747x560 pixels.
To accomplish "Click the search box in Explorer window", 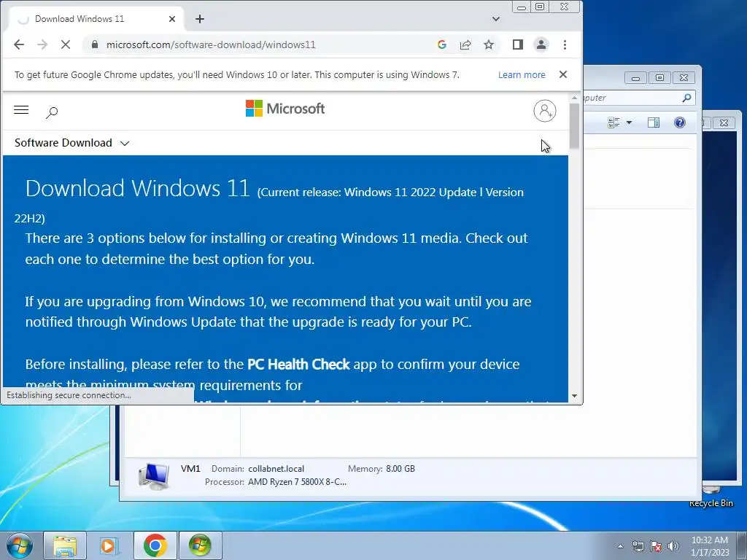I will pyautogui.click(x=638, y=98).
